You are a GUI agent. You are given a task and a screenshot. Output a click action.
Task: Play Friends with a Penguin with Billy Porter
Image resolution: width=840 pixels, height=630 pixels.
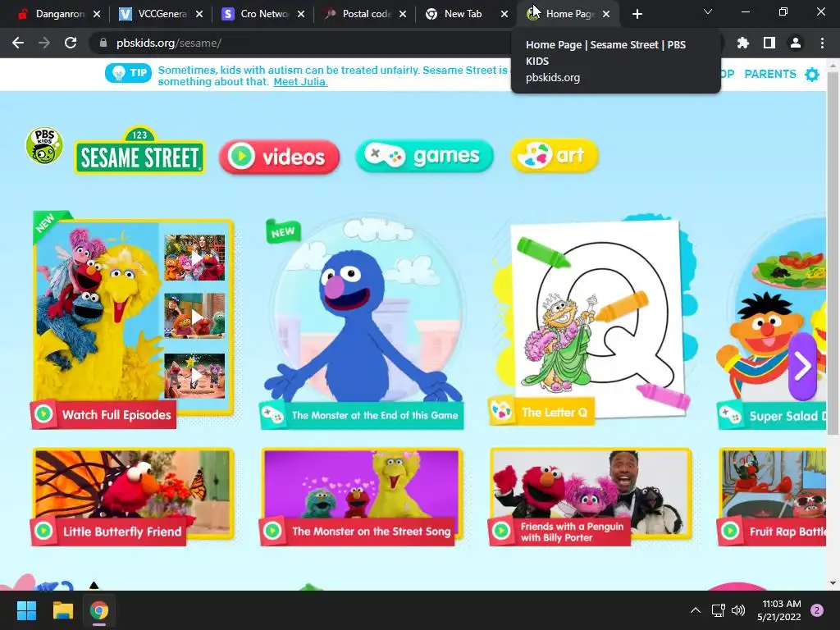click(591, 496)
